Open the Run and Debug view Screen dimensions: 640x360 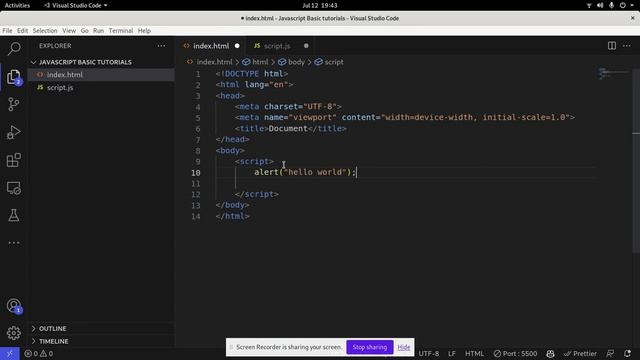tap(14, 132)
